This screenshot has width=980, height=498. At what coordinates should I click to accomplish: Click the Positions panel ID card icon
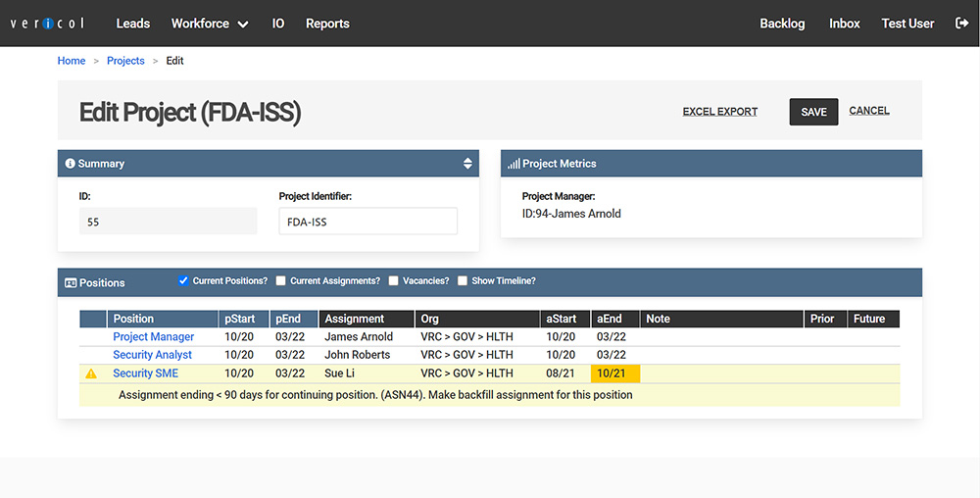coord(71,282)
